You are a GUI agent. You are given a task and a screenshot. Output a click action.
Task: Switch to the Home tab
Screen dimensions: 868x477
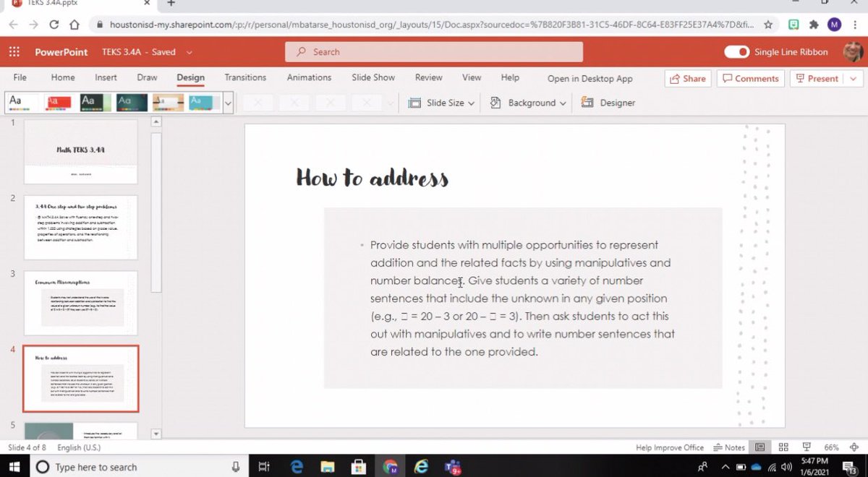click(x=63, y=77)
